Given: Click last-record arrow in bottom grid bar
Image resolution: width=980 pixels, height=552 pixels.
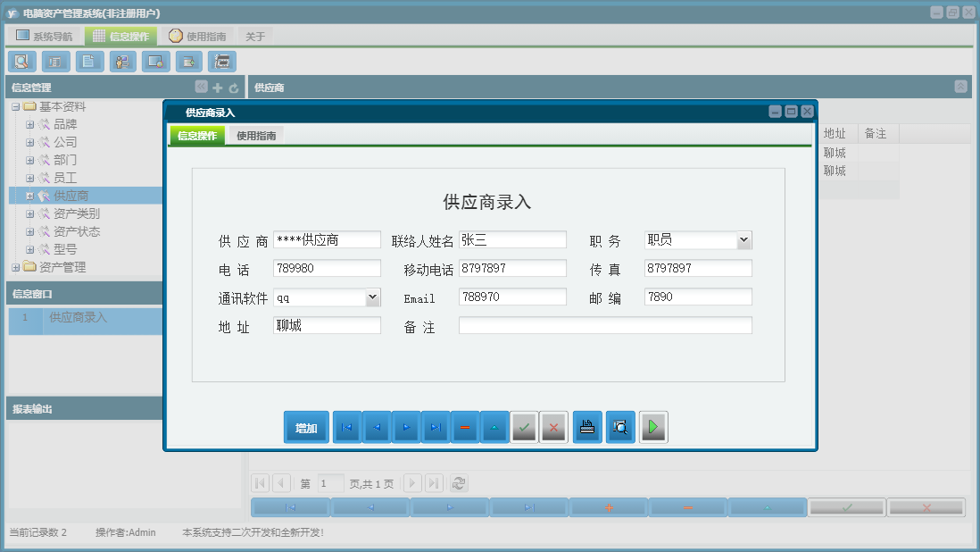Looking at the screenshot, I should tap(529, 507).
